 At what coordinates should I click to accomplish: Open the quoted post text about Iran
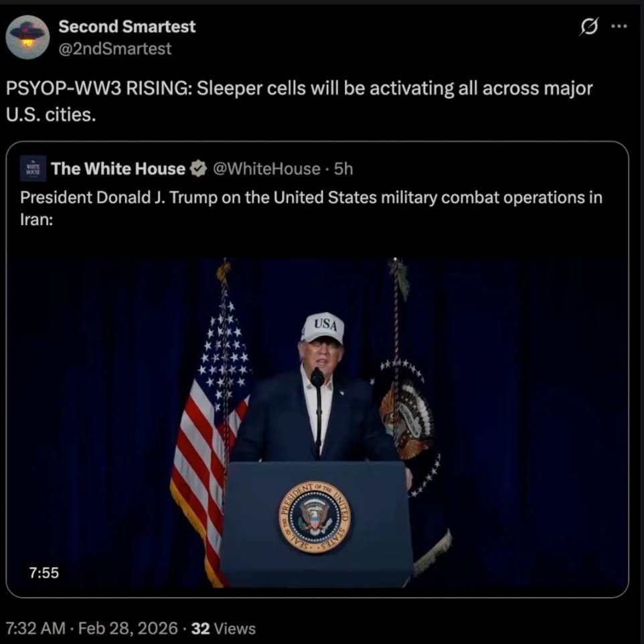[311, 208]
